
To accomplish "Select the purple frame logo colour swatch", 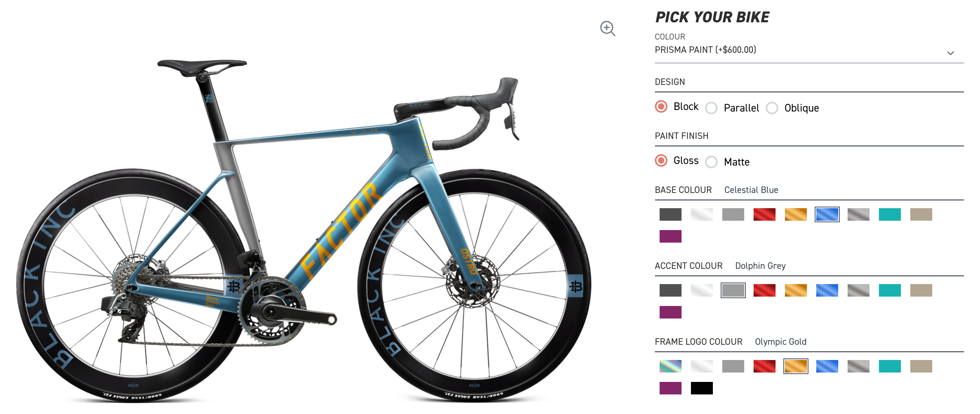I will [670, 388].
